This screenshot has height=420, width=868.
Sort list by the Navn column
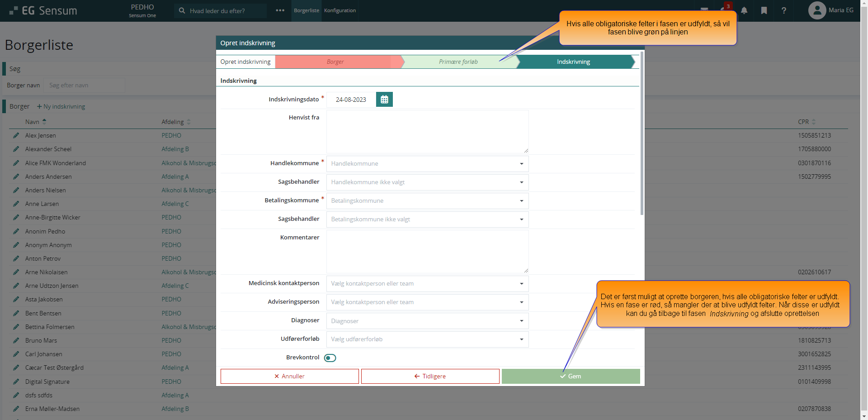click(33, 122)
